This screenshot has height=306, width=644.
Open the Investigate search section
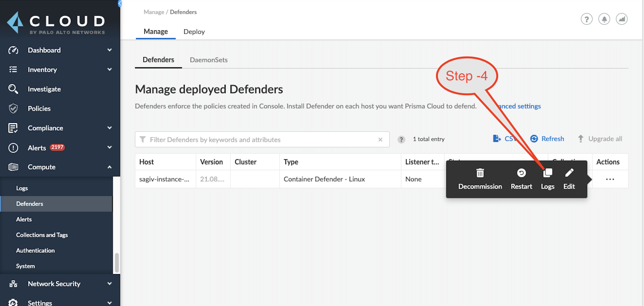coord(44,89)
